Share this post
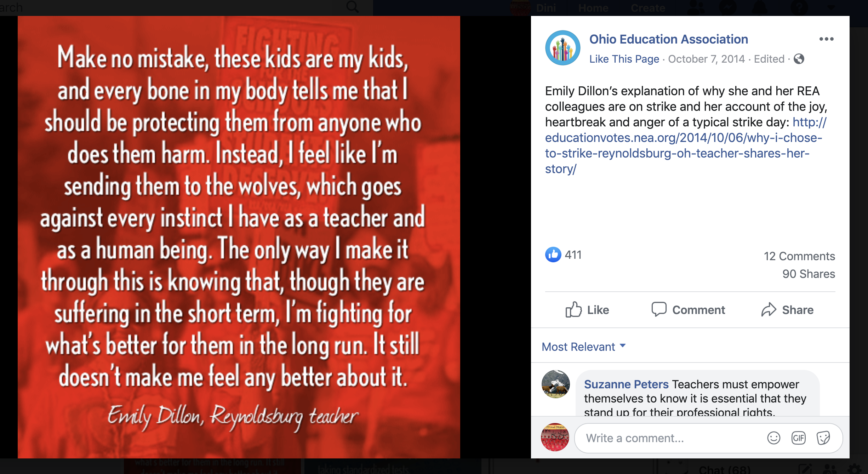The image size is (868, 474). pos(787,310)
